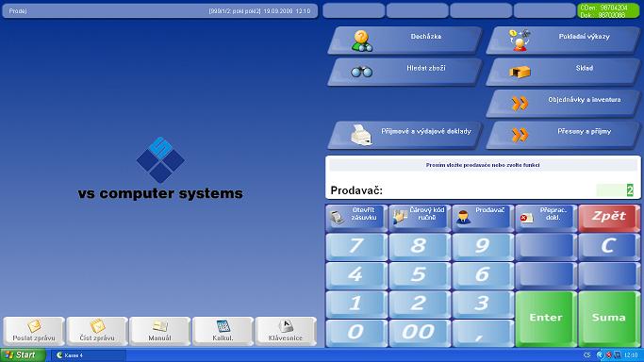Expand Objednávky a inventura submenu
644x362 pixels.
(x=563, y=104)
